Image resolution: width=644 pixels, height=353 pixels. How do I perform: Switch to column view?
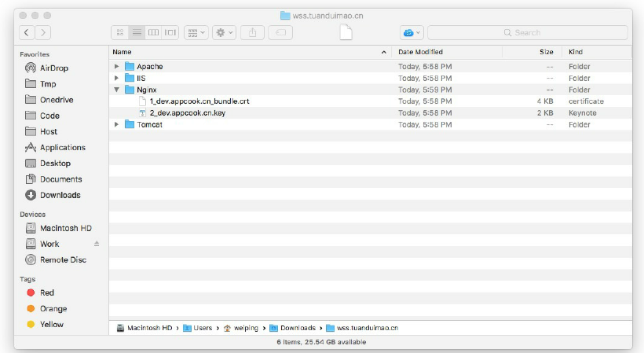[x=154, y=32]
